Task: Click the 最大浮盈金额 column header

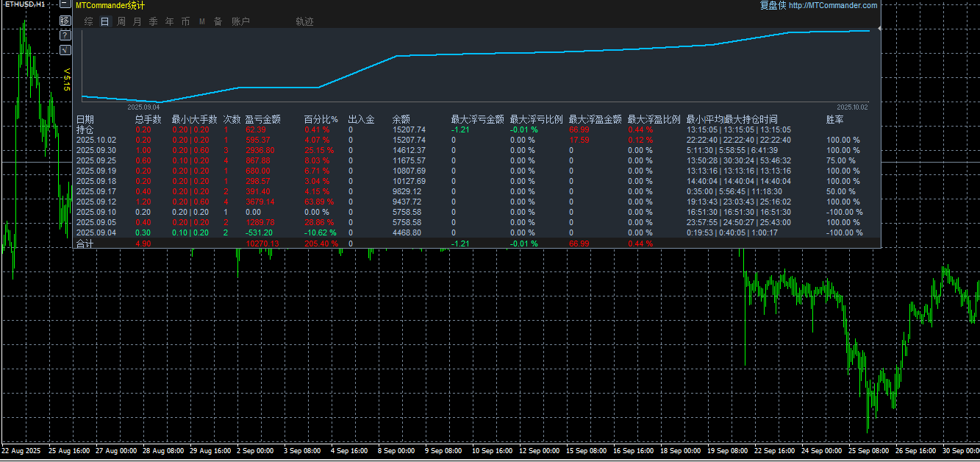Action: coord(595,119)
